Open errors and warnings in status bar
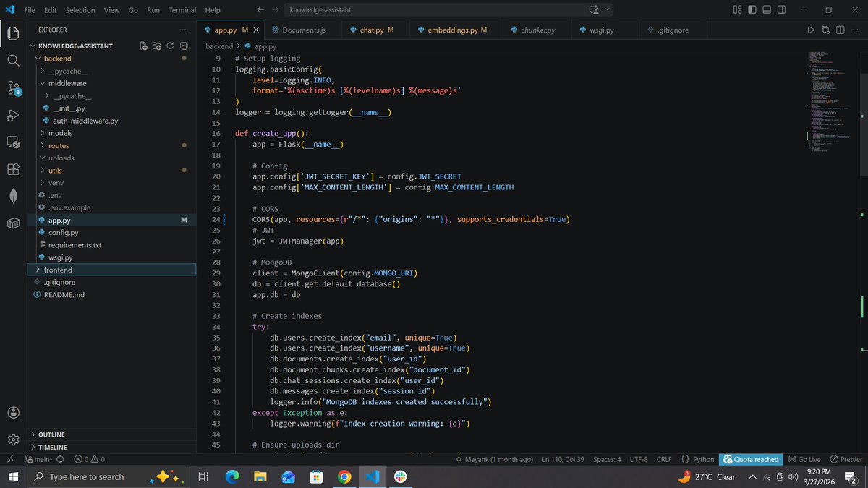868x488 pixels. [x=89, y=459]
